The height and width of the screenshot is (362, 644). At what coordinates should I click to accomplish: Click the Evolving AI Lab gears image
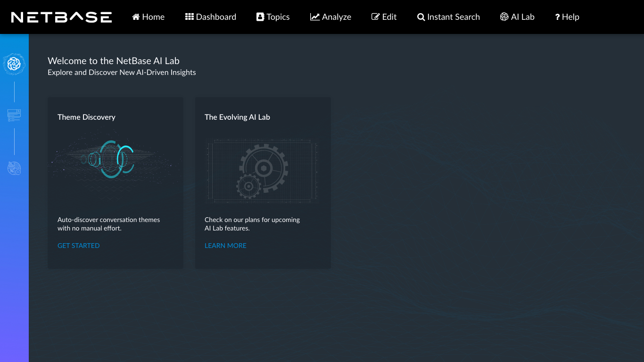click(262, 171)
